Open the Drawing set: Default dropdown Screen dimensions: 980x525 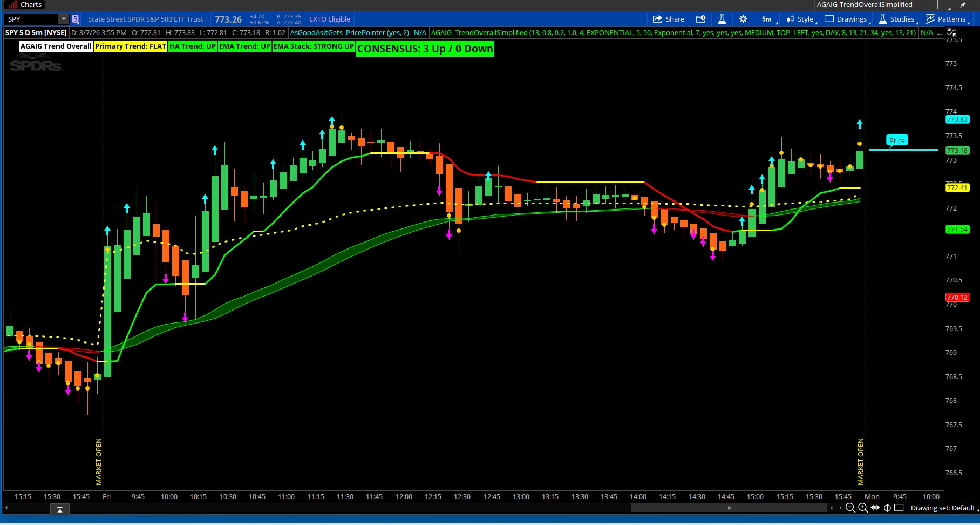coord(944,508)
